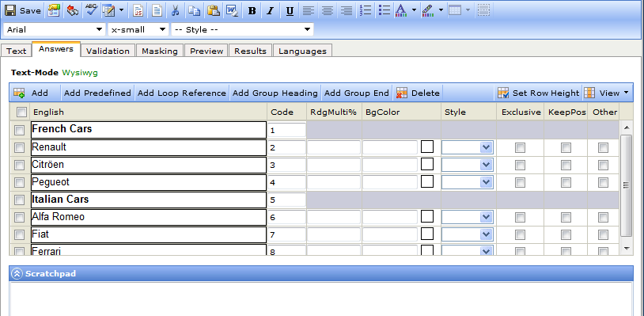Open the x-small font size dropdown

tap(138, 29)
